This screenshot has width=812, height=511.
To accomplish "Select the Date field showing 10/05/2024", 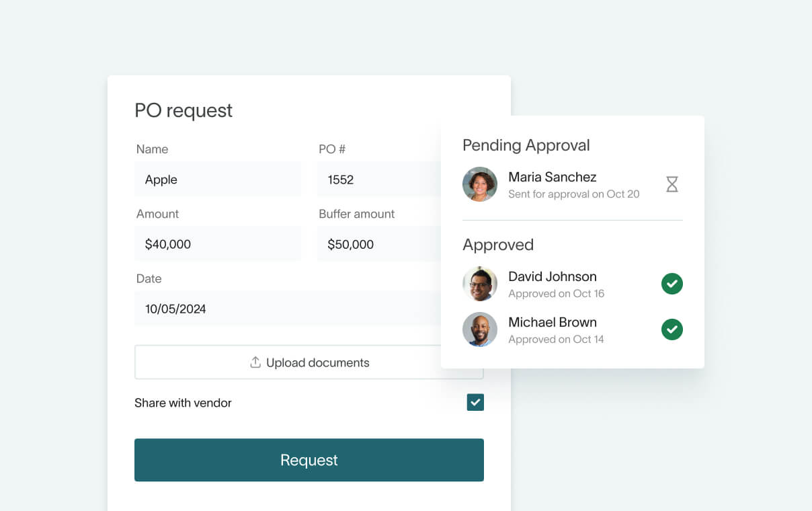I will click(x=288, y=309).
